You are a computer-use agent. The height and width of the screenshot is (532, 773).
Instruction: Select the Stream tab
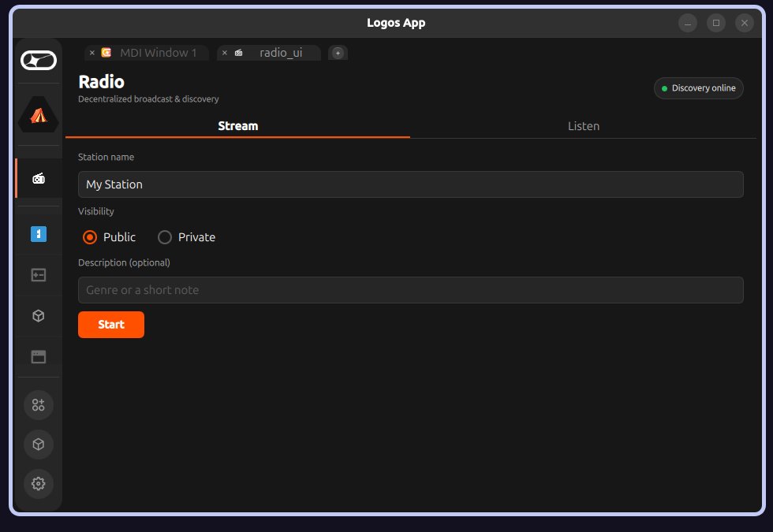pos(237,126)
